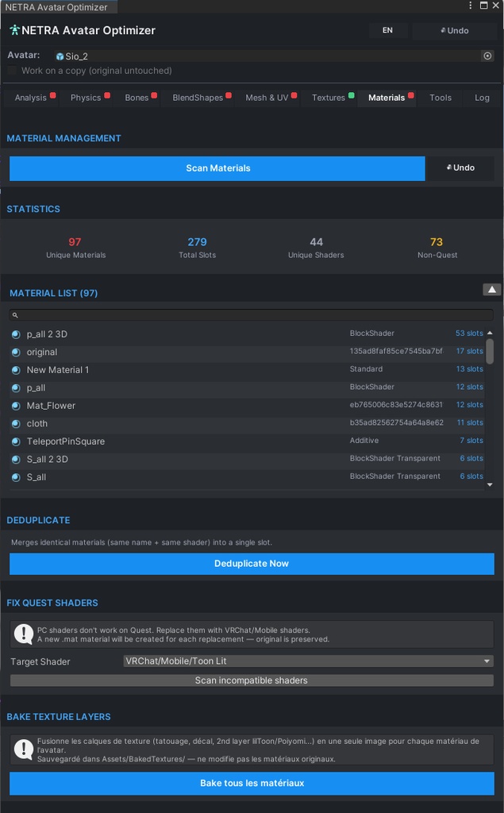Select the TeleportPinSquare material name
The height and width of the screenshot is (813, 504).
click(66, 441)
